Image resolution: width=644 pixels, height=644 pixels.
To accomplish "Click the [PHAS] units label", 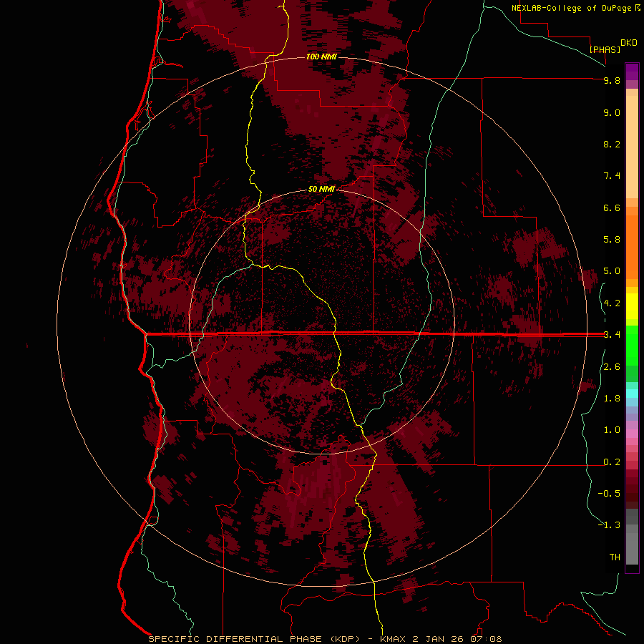I will tap(605, 49).
